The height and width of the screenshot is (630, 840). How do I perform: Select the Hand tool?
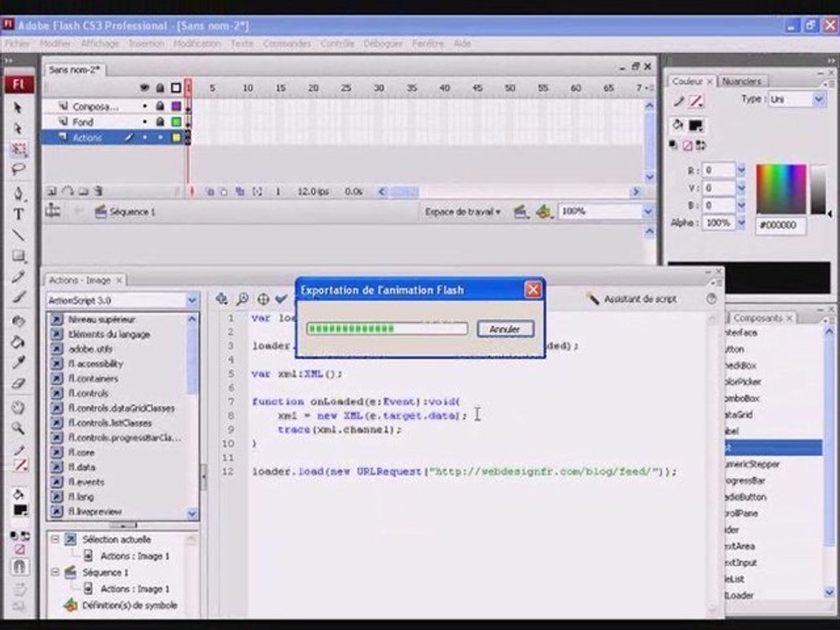[x=18, y=407]
